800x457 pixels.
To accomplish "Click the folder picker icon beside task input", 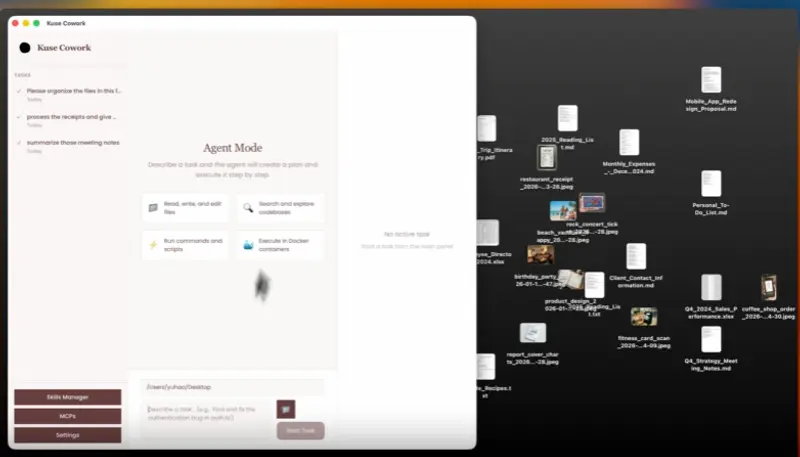I will (x=286, y=408).
